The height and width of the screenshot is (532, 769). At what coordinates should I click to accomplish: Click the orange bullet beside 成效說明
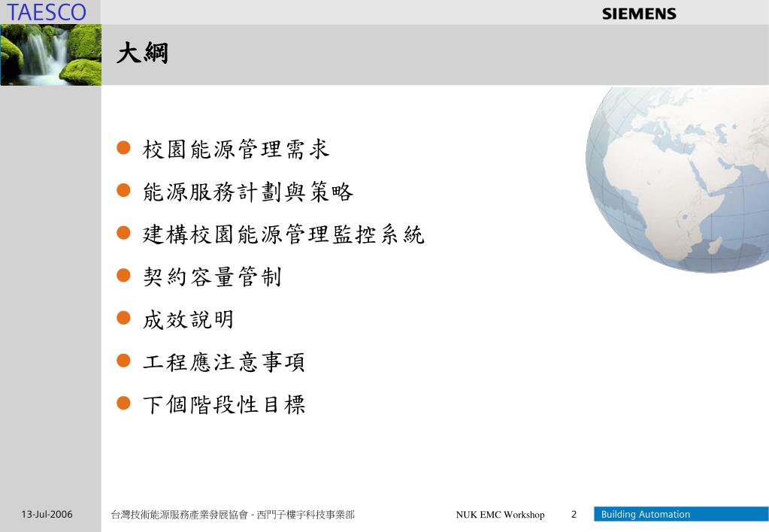tap(123, 318)
